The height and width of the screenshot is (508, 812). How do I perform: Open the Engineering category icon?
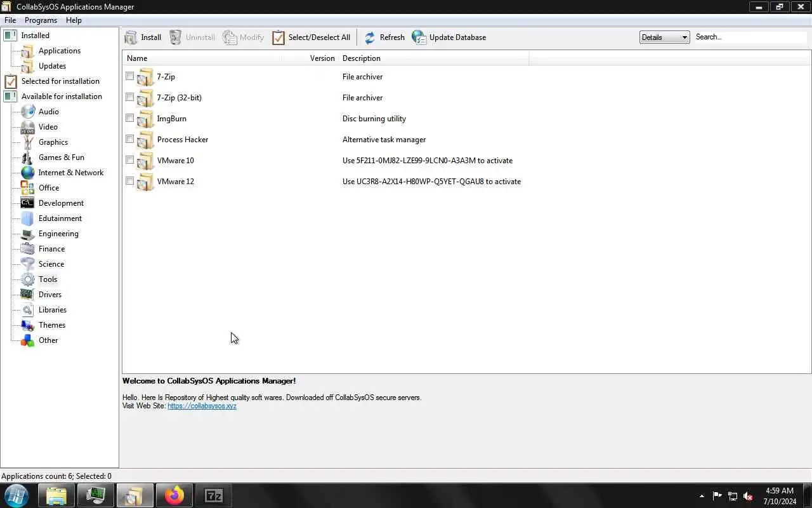click(x=28, y=234)
